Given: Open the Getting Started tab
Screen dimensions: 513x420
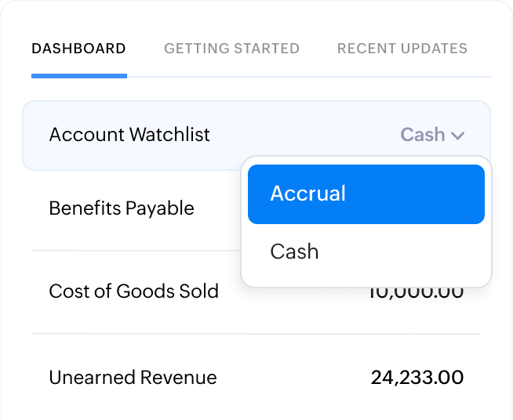Looking at the screenshot, I should [x=231, y=49].
